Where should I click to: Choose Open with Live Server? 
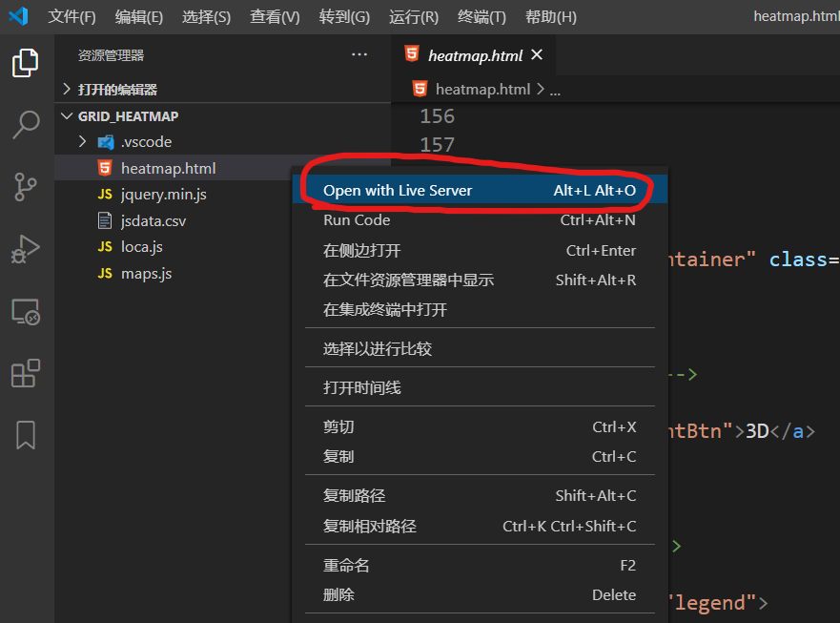tap(480, 190)
